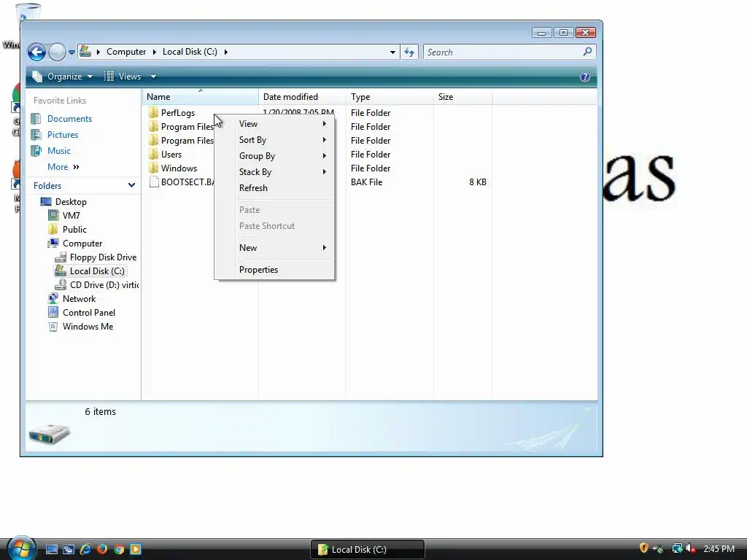
Task: Click the BAK File type cell
Action: [x=366, y=182]
